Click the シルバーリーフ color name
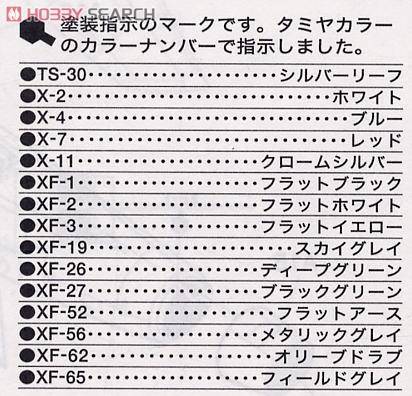The image size is (412, 396). tap(341, 76)
